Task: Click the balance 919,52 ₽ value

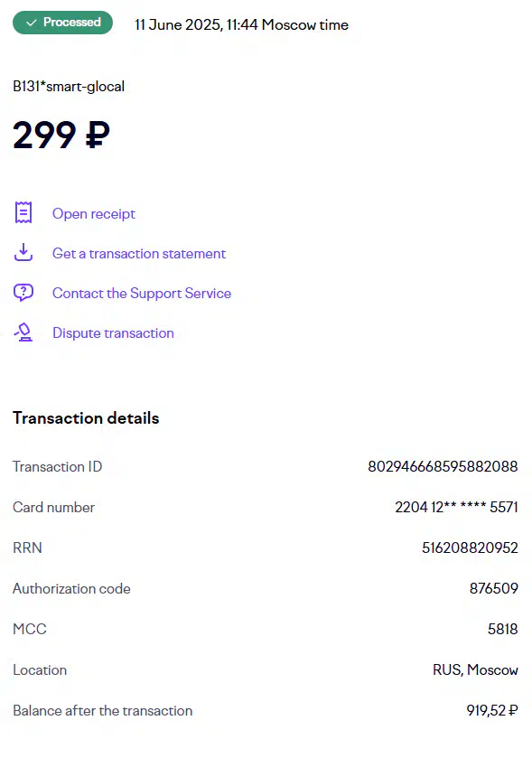Action: 492,710
